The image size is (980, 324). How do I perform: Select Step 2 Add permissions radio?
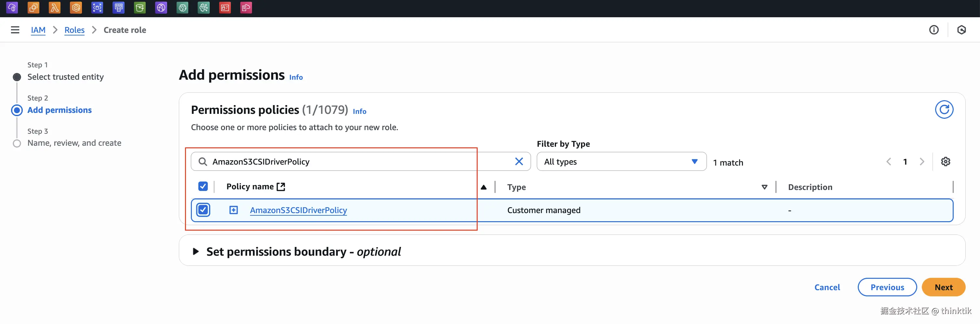click(x=17, y=110)
